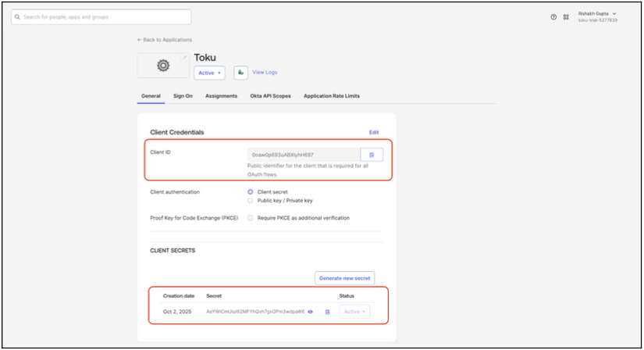Click the Toku gear logo thumbnail
This screenshot has width=644, height=350.
pyautogui.click(x=163, y=65)
